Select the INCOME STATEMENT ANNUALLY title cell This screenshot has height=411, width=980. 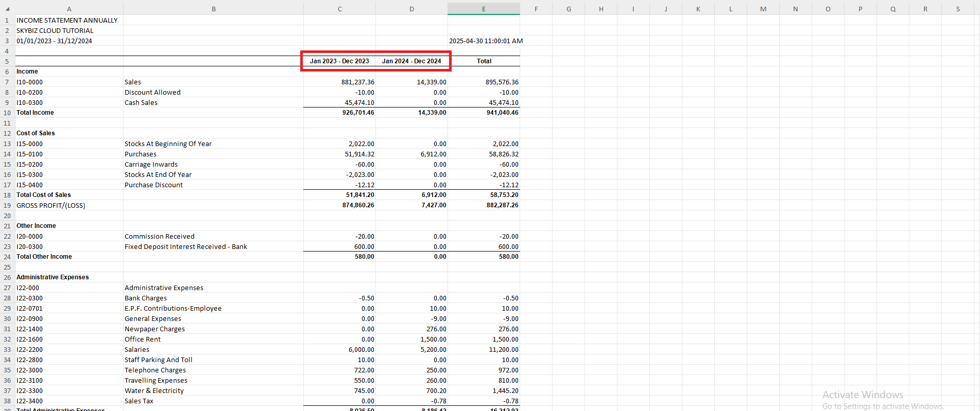[x=67, y=20]
